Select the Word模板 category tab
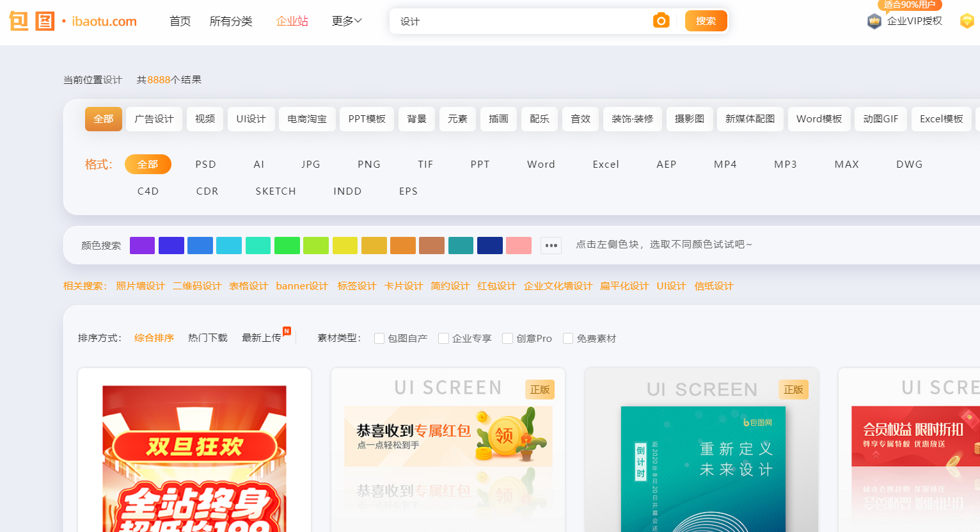The height and width of the screenshot is (532, 980). [x=819, y=119]
